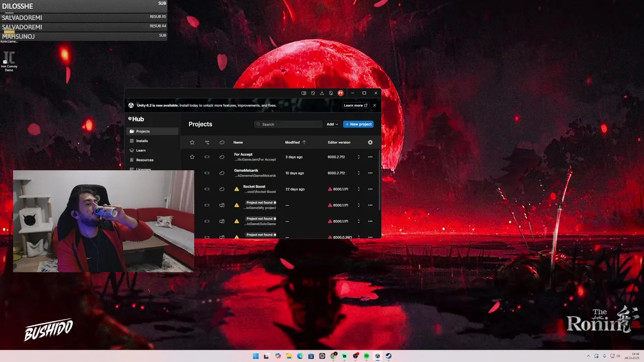Image resolution: width=644 pixels, height=362 pixels.
Task: Open the Windows Start menu
Action: (256, 356)
